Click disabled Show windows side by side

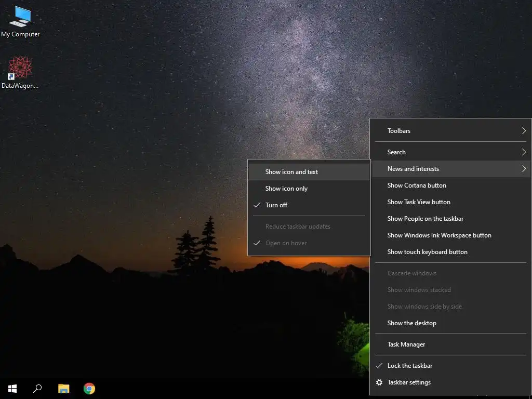click(x=450, y=307)
